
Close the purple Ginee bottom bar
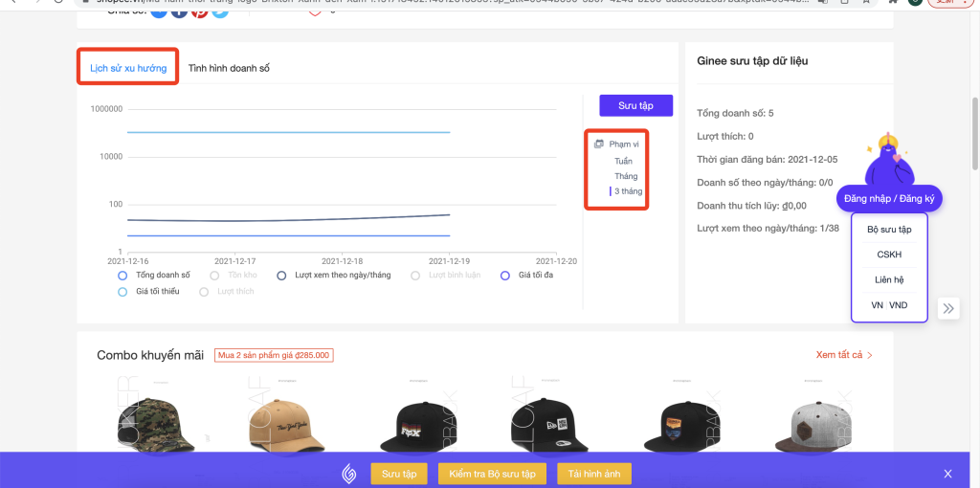pyautogui.click(x=947, y=474)
